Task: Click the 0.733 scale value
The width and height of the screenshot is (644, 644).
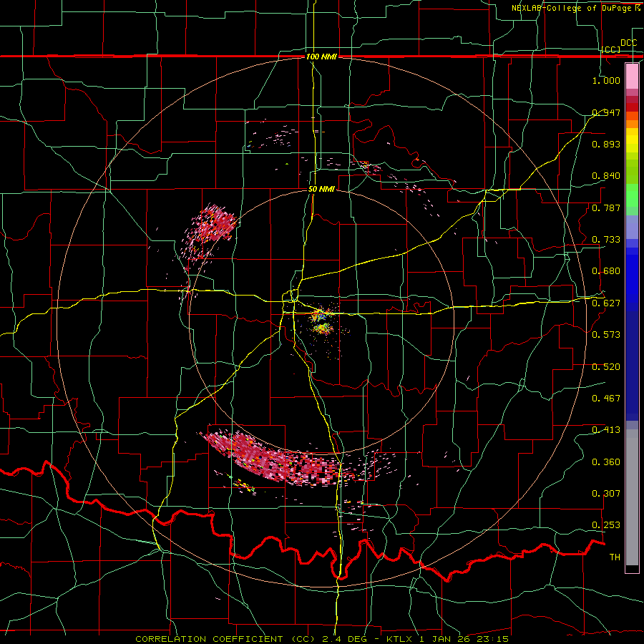Action: pos(606,240)
